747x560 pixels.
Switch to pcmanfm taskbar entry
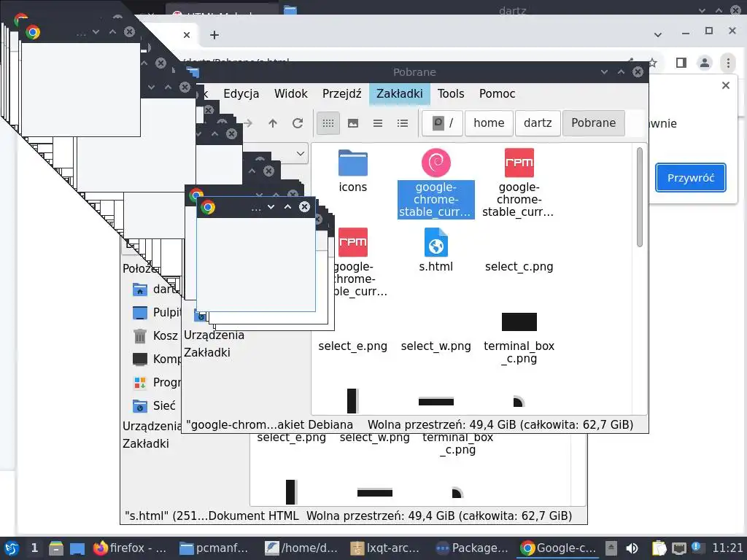click(x=214, y=548)
